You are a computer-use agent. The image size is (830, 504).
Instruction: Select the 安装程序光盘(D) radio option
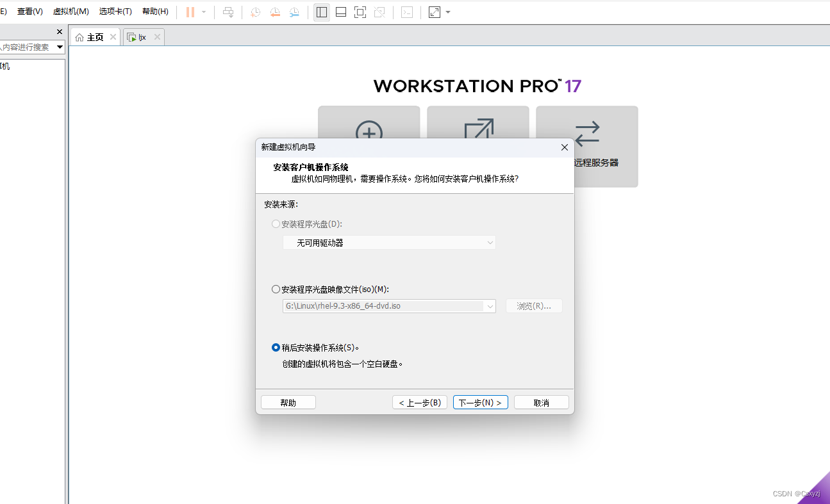pos(276,224)
